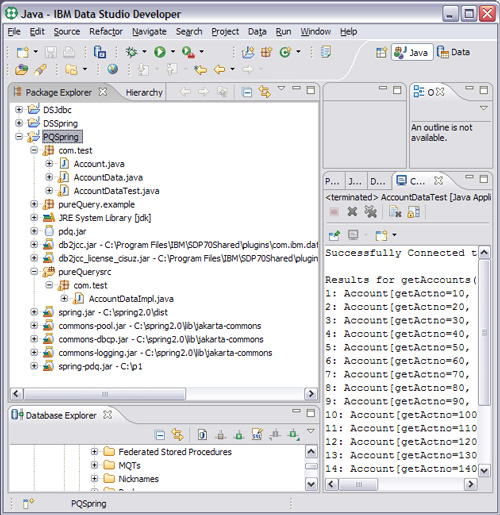Click Console horizontal scrollbar right arrow
This screenshot has height=515, width=500.
click(x=470, y=484)
